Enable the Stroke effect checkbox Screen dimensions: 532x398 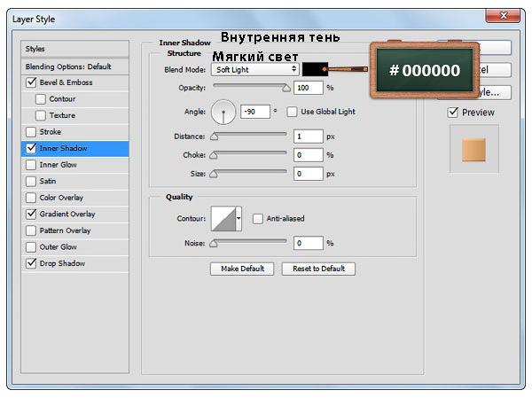pyautogui.click(x=31, y=132)
